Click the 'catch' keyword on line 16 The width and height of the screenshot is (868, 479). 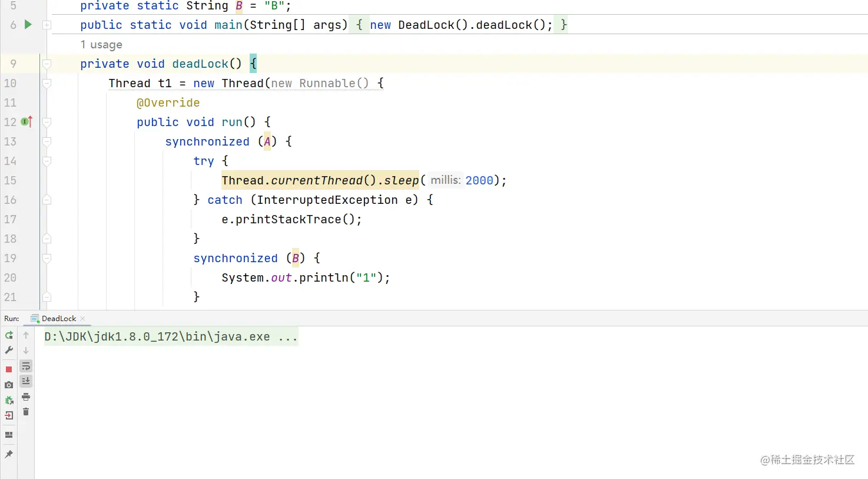tap(225, 200)
